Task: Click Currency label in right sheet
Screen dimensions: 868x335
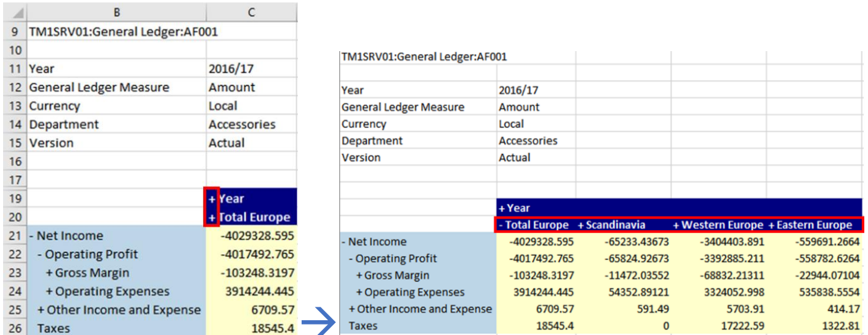Action: click(x=364, y=124)
